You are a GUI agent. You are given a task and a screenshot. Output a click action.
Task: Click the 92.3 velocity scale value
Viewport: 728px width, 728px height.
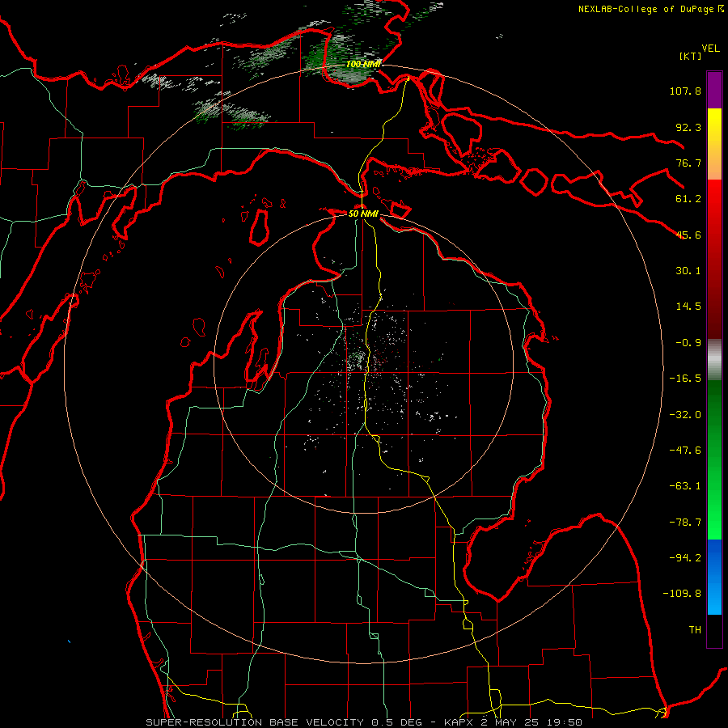tap(688, 127)
